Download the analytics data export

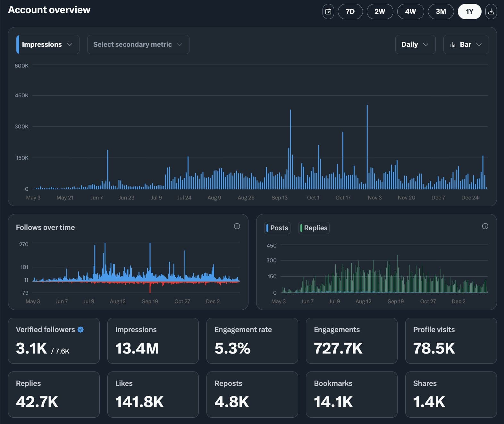[x=491, y=12]
